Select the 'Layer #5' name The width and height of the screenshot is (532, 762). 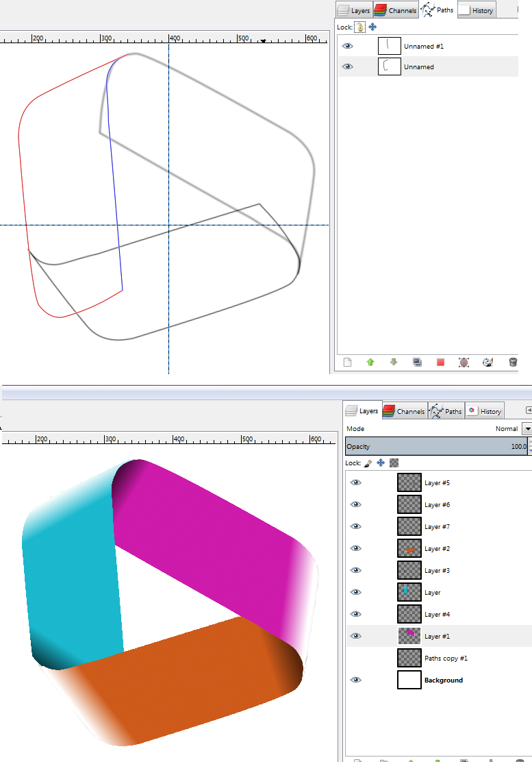(437, 482)
